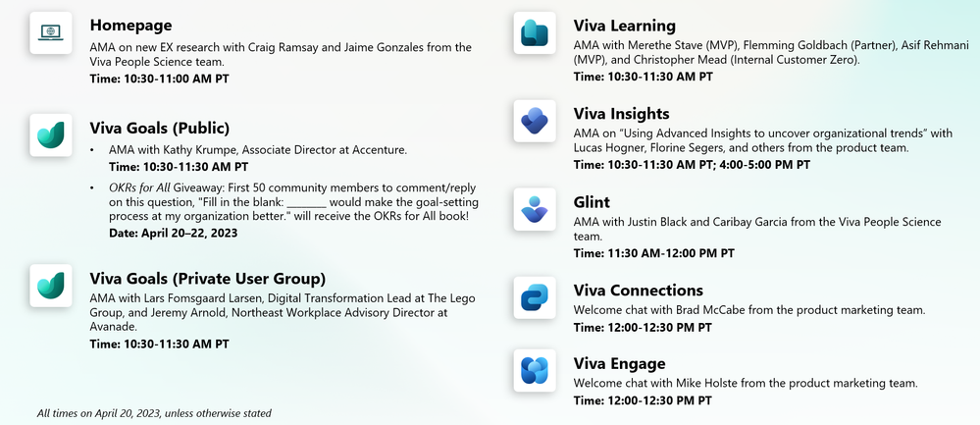Open the Viva Goals (Private User Group) heading
The width and height of the screenshot is (980, 425).
208,279
